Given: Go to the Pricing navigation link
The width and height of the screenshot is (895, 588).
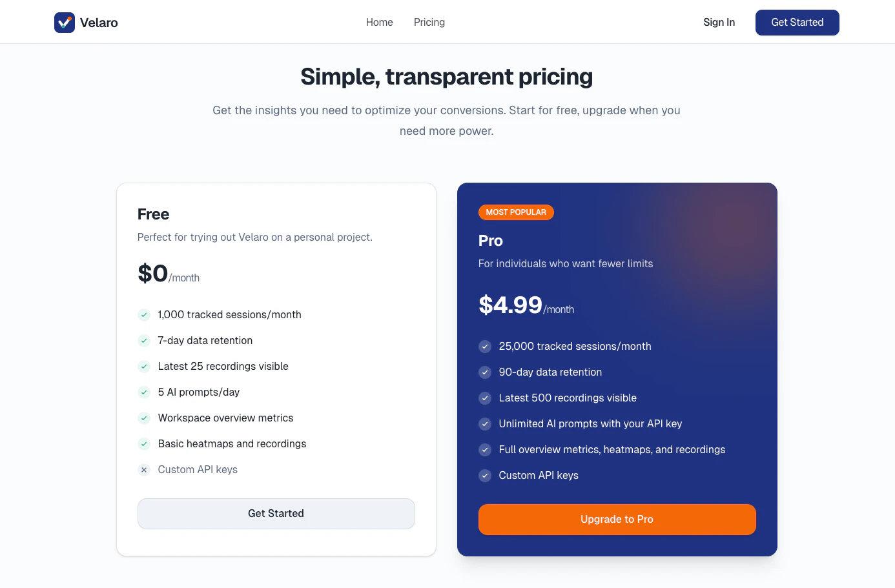Looking at the screenshot, I should pyautogui.click(x=429, y=23).
